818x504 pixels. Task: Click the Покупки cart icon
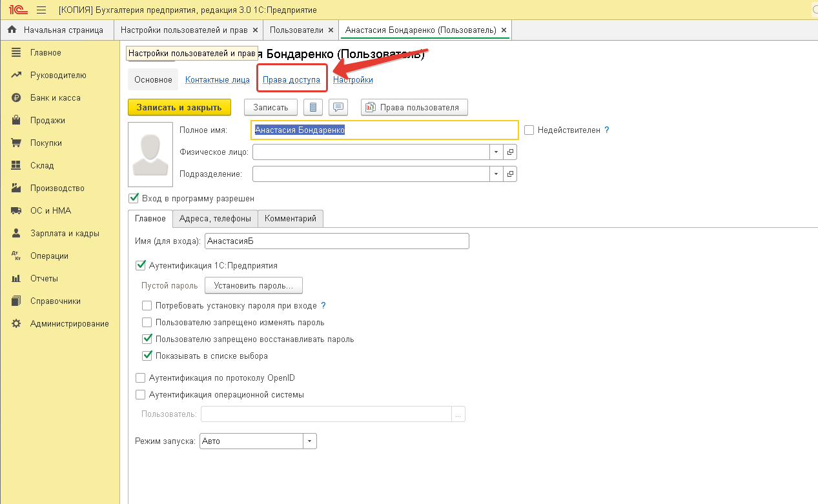[x=17, y=143]
